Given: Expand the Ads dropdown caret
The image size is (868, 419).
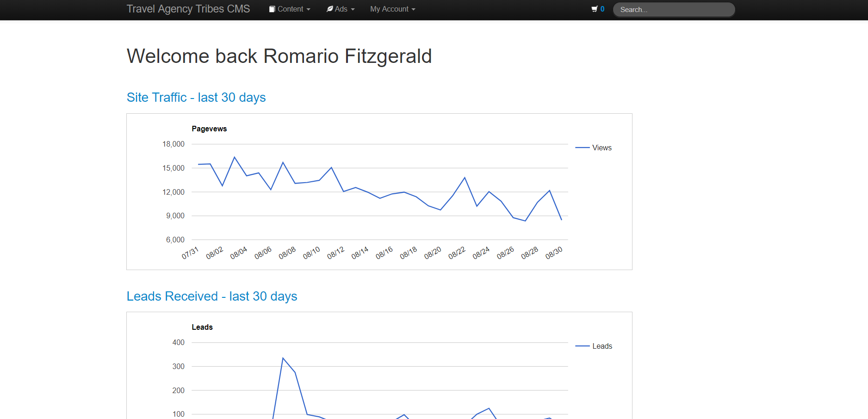Looking at the screenshot, I should [353, 10].
